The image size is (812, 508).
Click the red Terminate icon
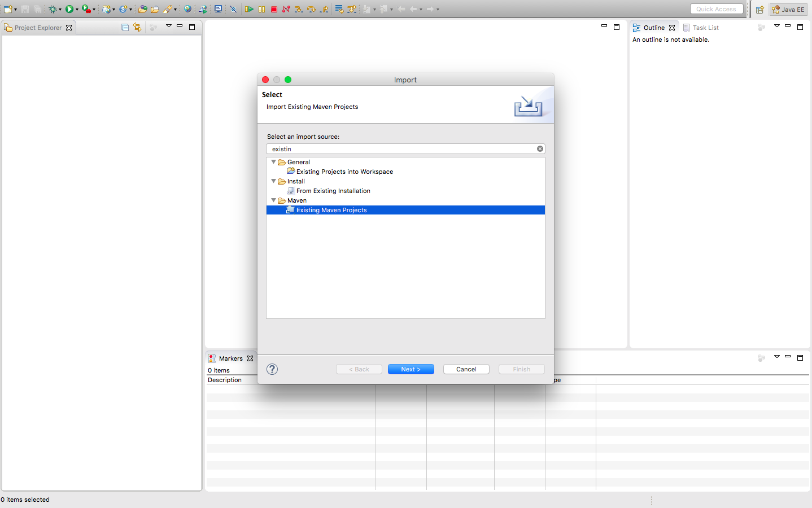pos(274,9)
